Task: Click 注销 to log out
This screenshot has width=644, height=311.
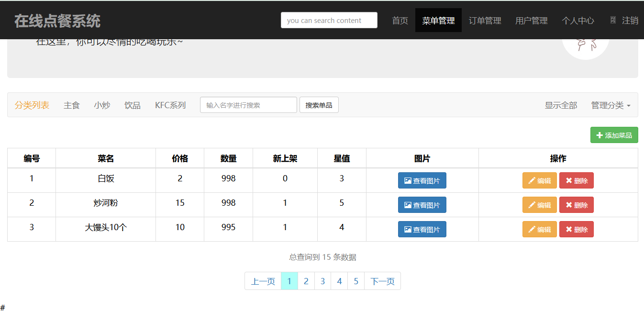Action: coord(630,20)
